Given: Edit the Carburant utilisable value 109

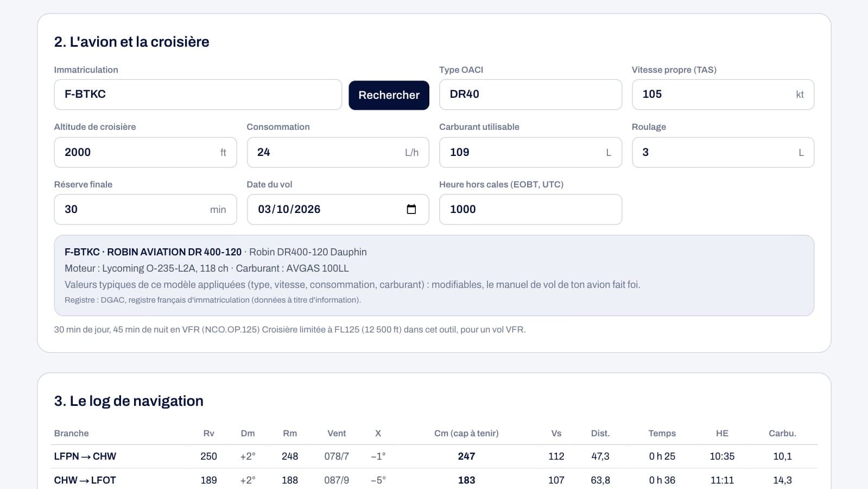Looking at the screenshot, I should (x=530, y=152).
